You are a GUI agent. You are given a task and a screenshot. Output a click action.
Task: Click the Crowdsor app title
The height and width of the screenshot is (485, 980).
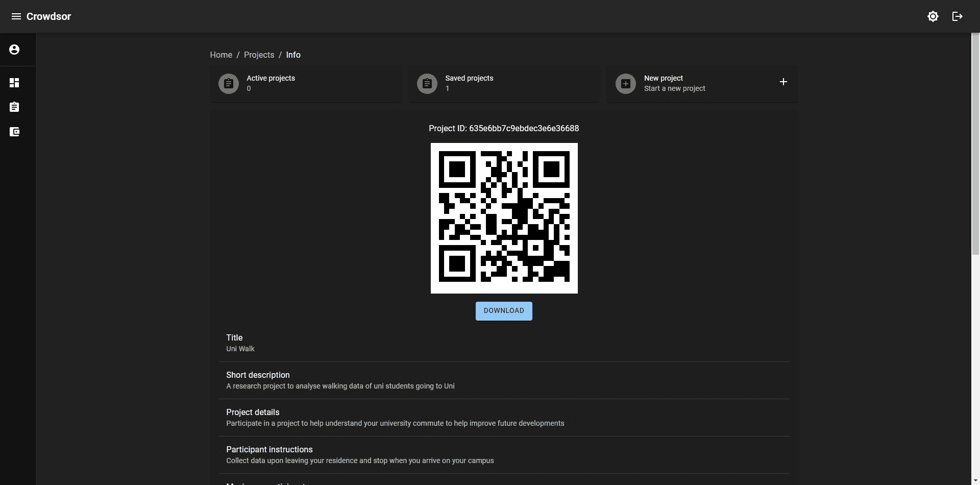48,16
